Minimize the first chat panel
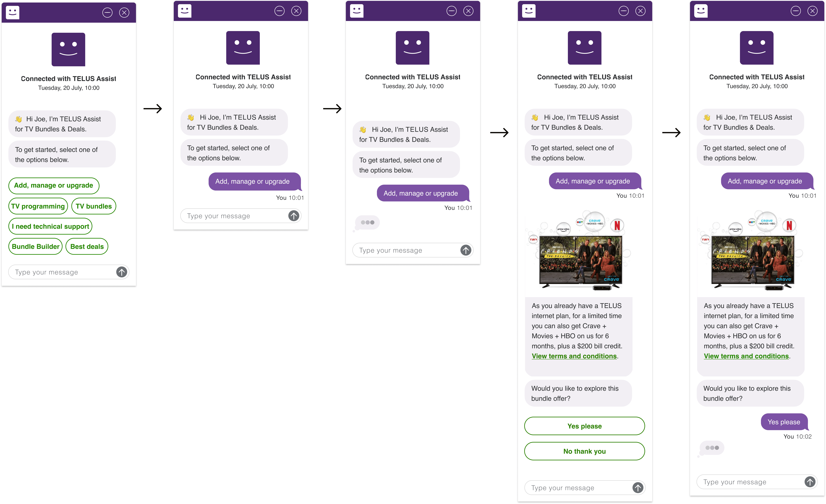Image resolution: width=826 pixels, height=504 pixels. coord(107,13)
